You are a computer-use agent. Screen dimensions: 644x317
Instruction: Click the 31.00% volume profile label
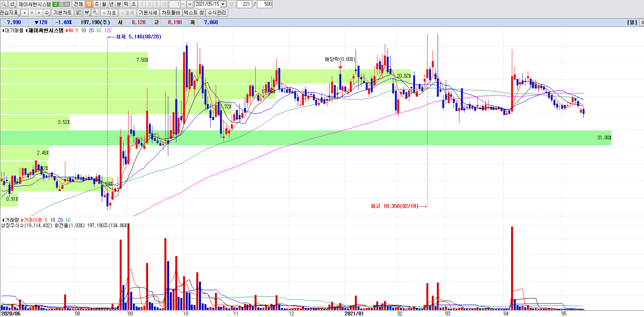click(x=604, y=138)
